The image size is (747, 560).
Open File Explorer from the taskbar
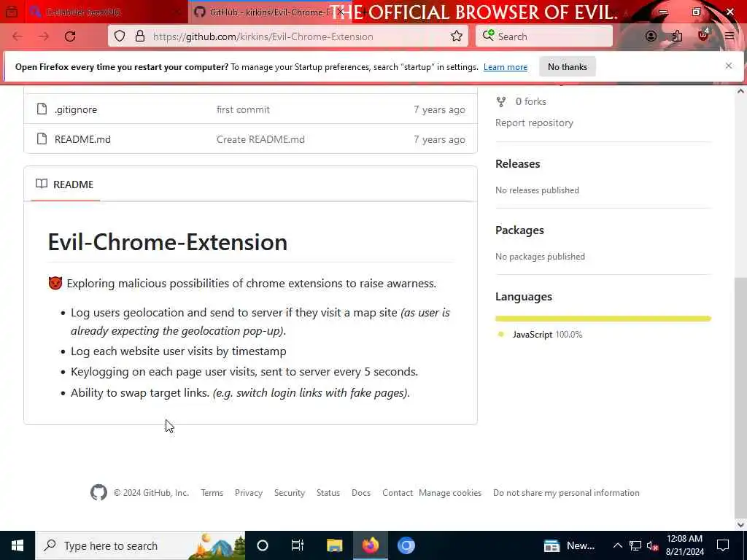click(x=334, y=545)
